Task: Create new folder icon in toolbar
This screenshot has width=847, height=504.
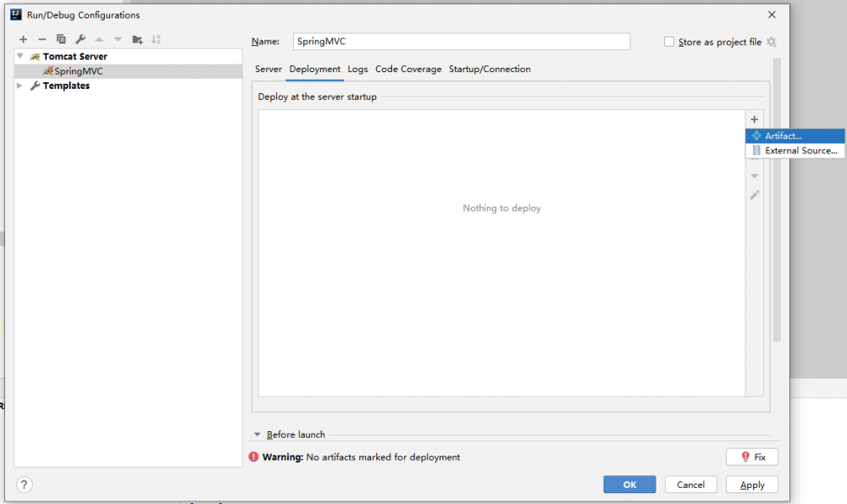Action: point(137,40)
